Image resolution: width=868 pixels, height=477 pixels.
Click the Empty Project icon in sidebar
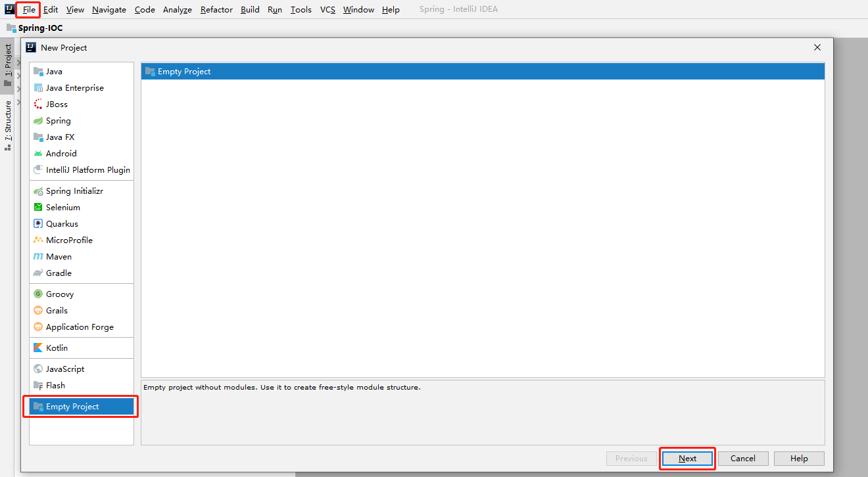pos(38,406)
